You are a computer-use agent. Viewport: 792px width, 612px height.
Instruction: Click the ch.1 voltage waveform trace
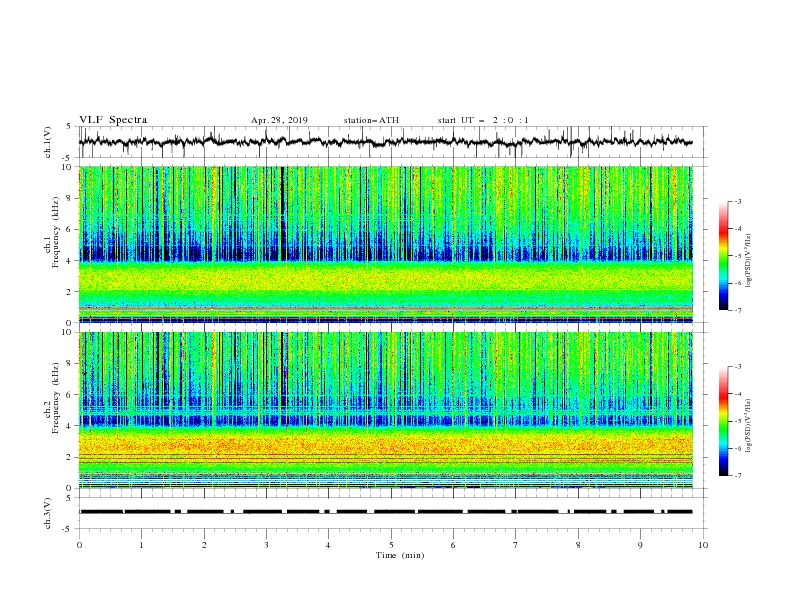pyautogui.click(x=385, y=142)
